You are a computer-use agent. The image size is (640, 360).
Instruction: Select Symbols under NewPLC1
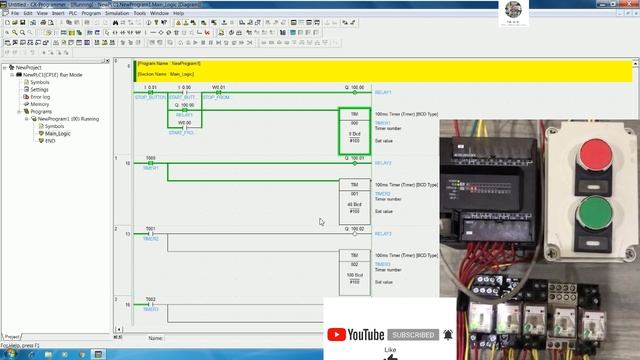pyautogui.click(x=40, y=82)
